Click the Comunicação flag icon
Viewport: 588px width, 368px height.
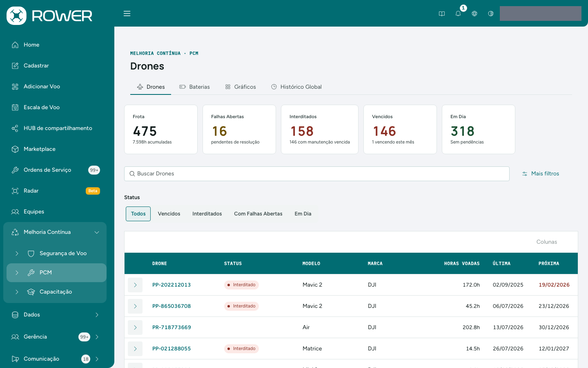coord(15,359)
